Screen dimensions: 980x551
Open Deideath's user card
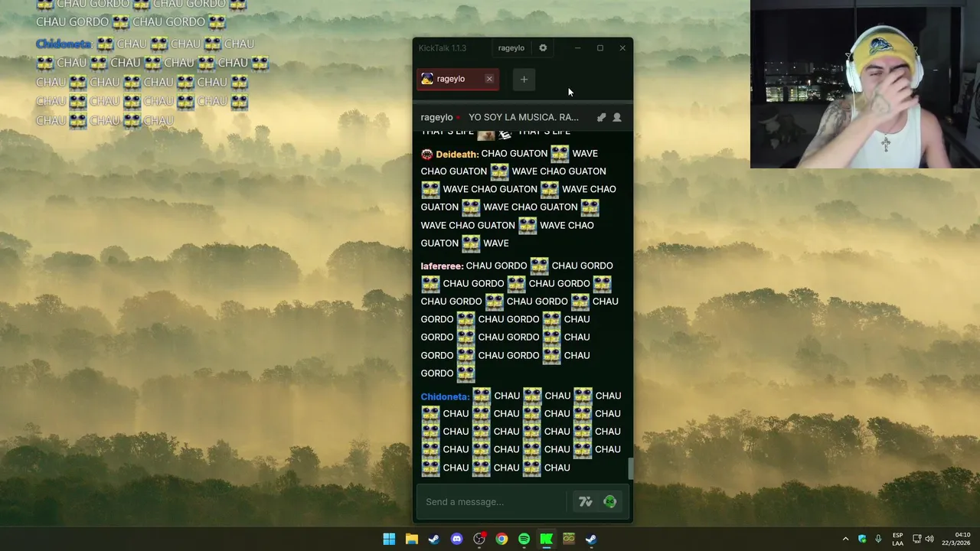tap(457, 154)
